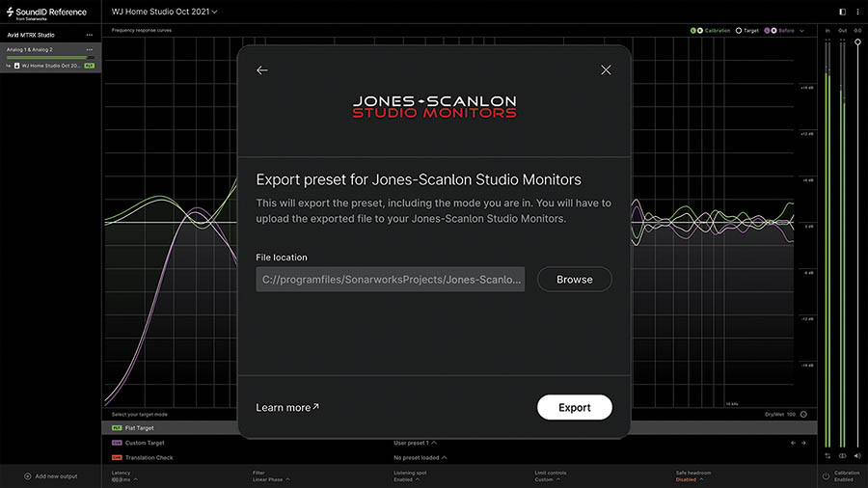
Task: Adjust the output gain slider handle
Action: pos(857,42)
